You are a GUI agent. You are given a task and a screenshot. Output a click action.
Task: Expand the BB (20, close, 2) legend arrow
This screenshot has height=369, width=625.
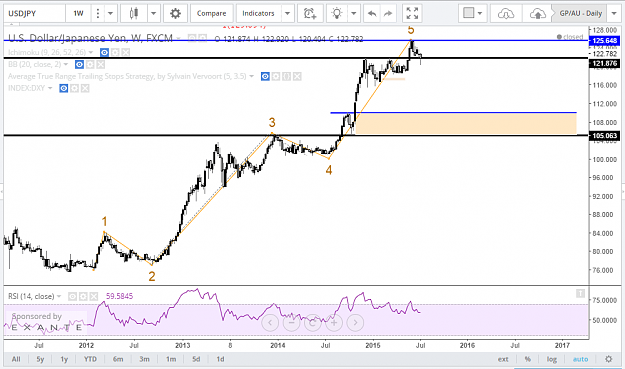pyautogui.click(x=66, y=65)
